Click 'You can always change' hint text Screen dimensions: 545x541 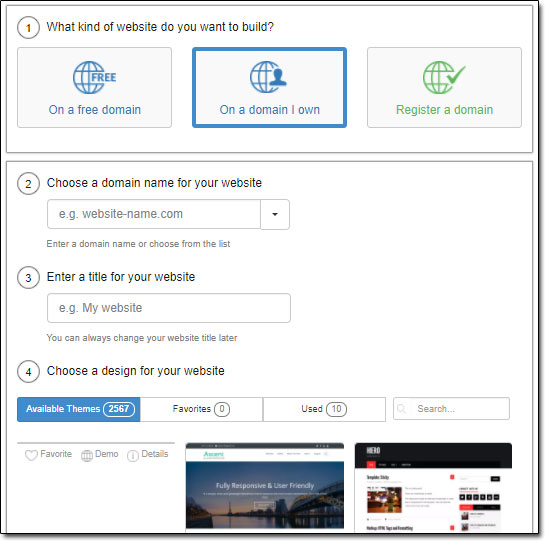pos(142,338)
